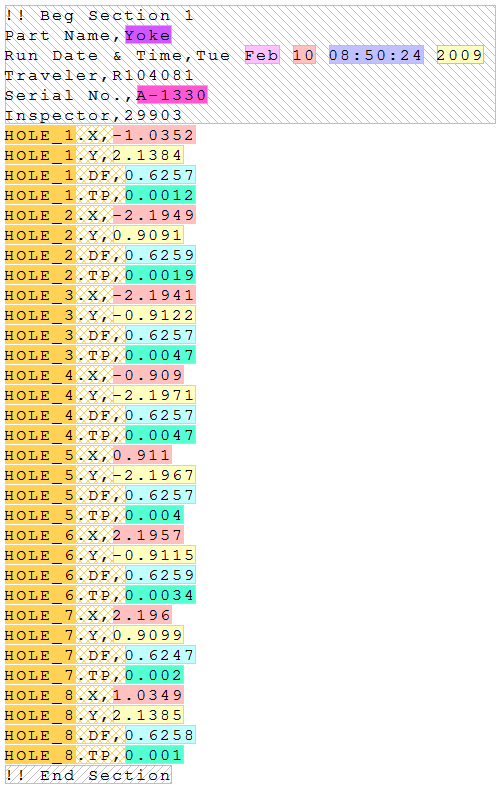
Task: Select the End Section line
Action: pyautogui.click(x=88, y=775)
